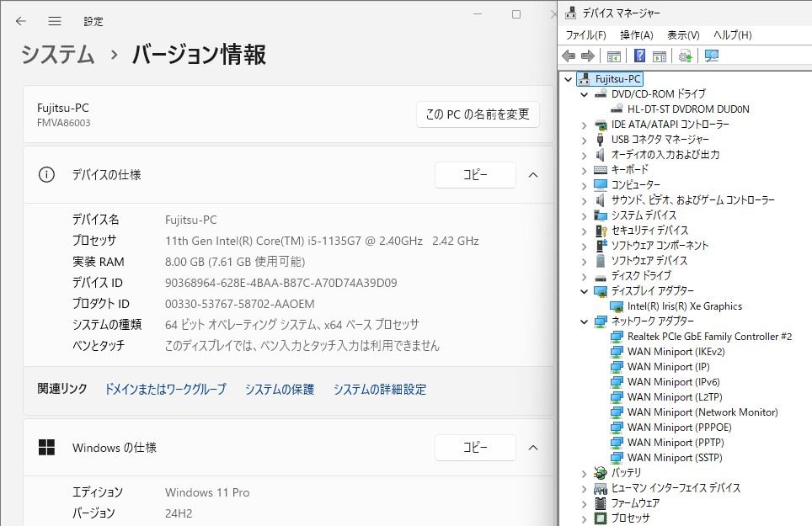
Task: Select WAN Miniport (IP) entry
Action: (668, 367)
